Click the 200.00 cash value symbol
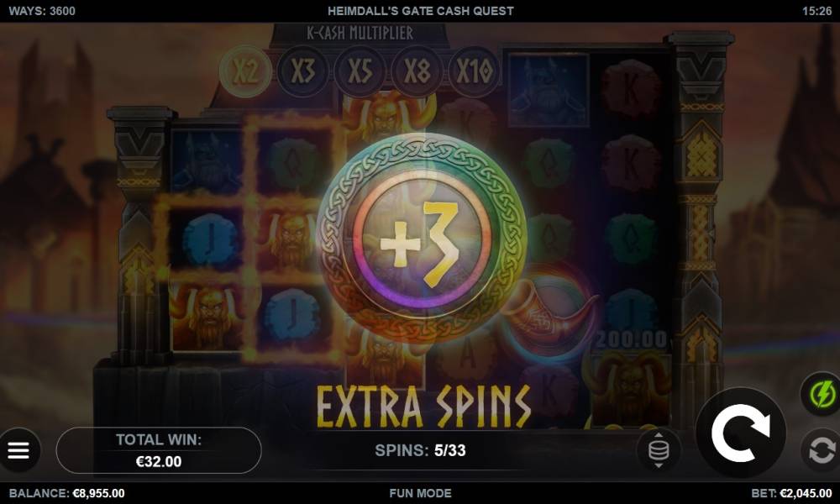840x504 pixels. (631, 339)
